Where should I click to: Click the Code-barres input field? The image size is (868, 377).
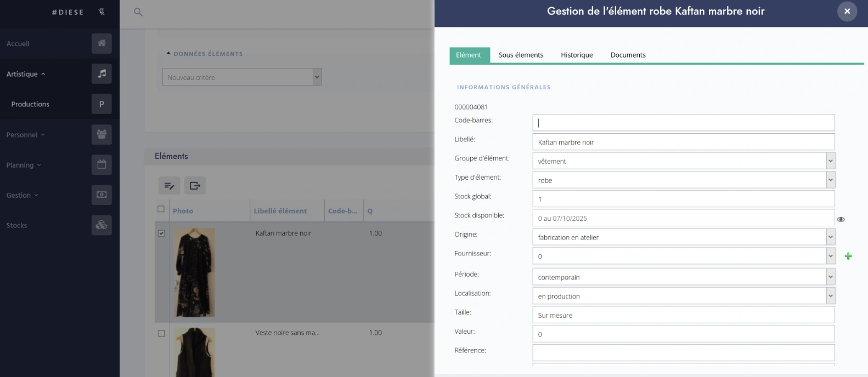coord(683,123)
